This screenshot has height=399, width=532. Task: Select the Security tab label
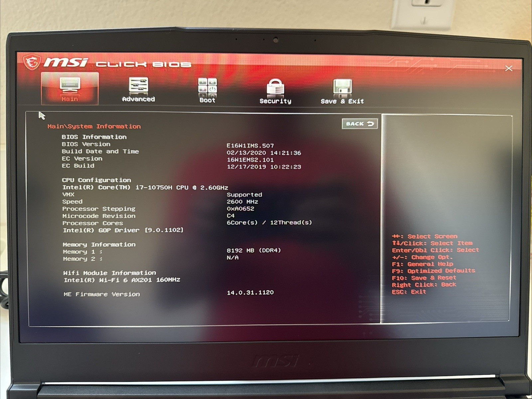click(275, 101)
